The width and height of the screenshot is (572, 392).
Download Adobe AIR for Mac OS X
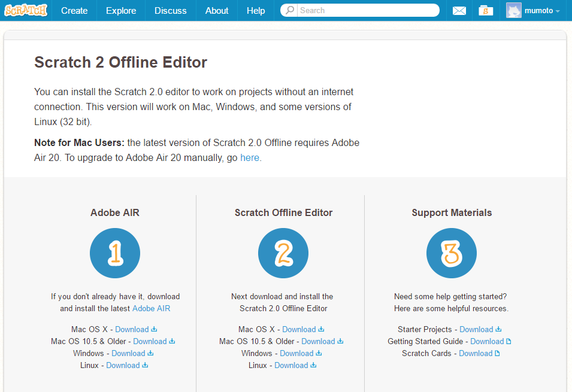coord(132,329)
